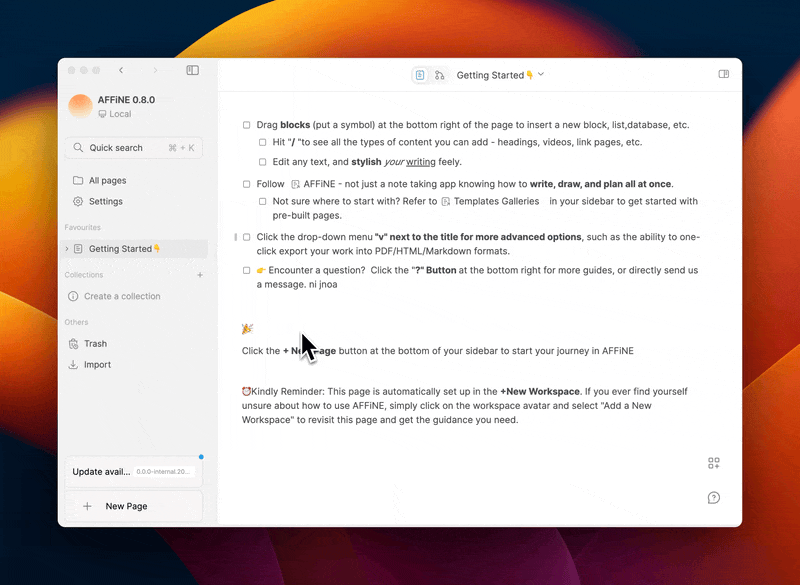This screenshot has width=800, height=585.
Task: Open the help question mark button
Action: 714,498
